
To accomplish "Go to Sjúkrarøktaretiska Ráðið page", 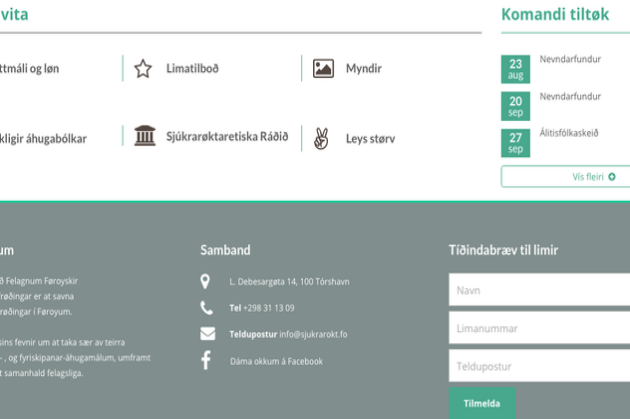I will click(x=227, y=137).
